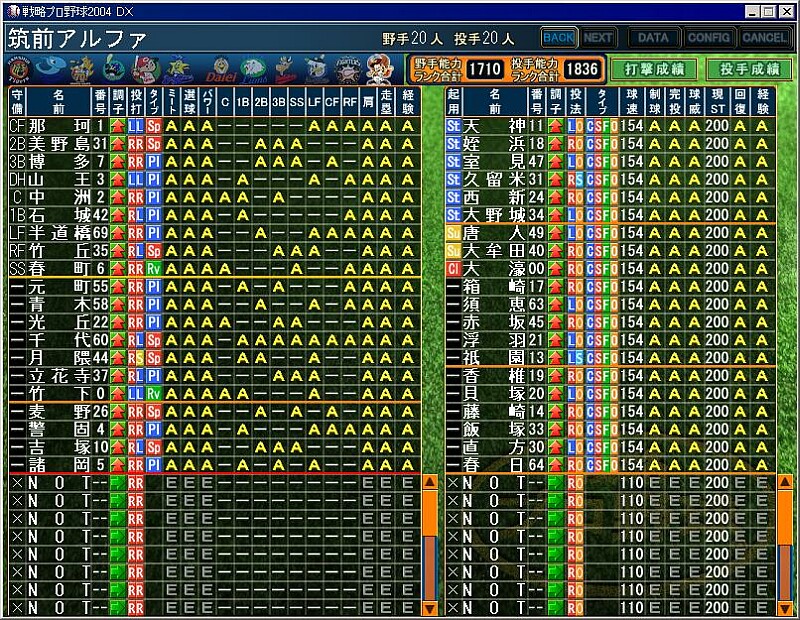
Task: Click the red condition arrow for 那珂
Action: [118, 126]
